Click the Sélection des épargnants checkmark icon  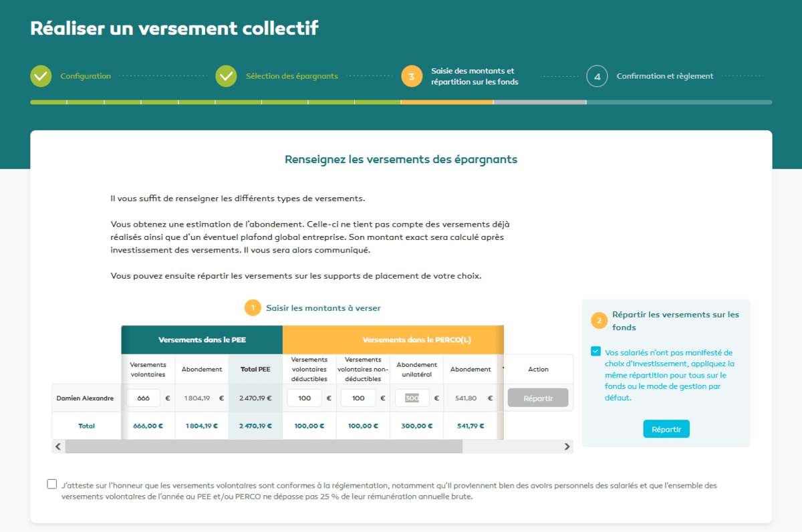(x=227, y=76)
